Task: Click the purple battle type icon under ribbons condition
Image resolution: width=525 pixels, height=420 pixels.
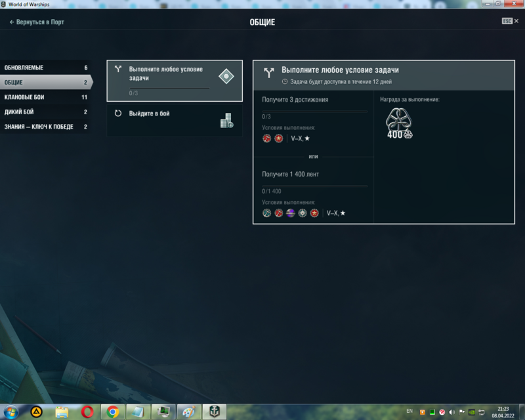Action: click(291, 213)
